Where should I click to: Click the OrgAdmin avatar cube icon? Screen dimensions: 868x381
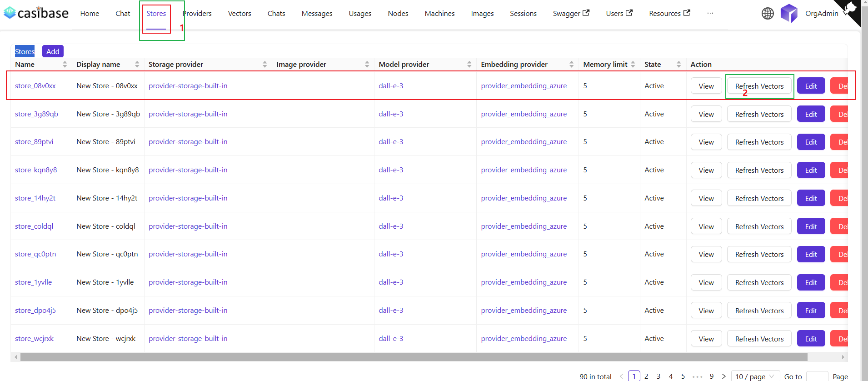pos(789,14)
